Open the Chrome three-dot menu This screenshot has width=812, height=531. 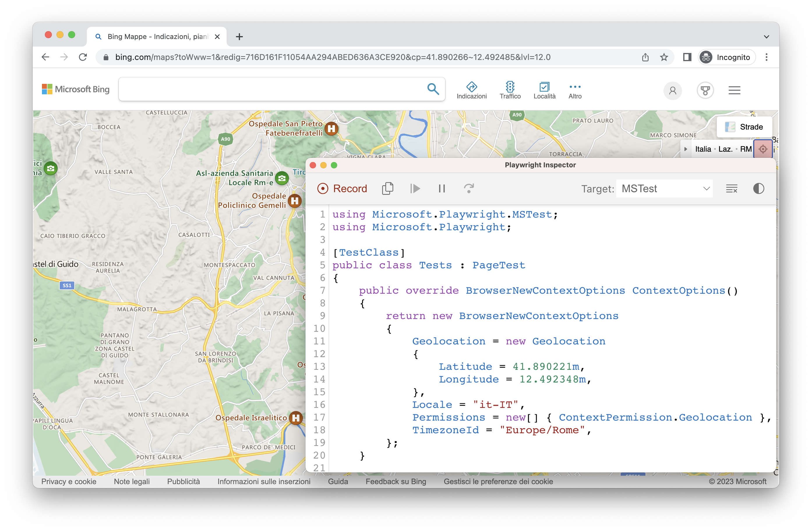pos(767,57)
